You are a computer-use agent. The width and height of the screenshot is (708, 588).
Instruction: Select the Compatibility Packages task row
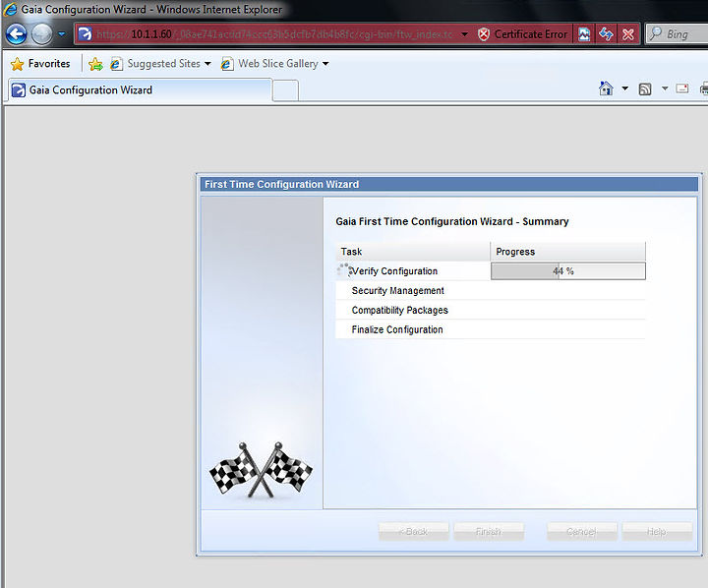pyautogui.click(x=491, y=310)
